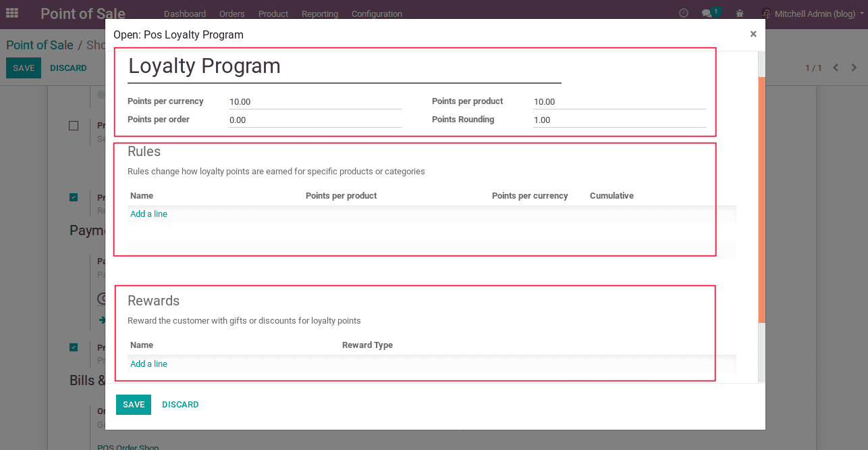This screenshot has width=868, height=450.
Task: Go to previous record arrow
Action: (x=836, y=68)
